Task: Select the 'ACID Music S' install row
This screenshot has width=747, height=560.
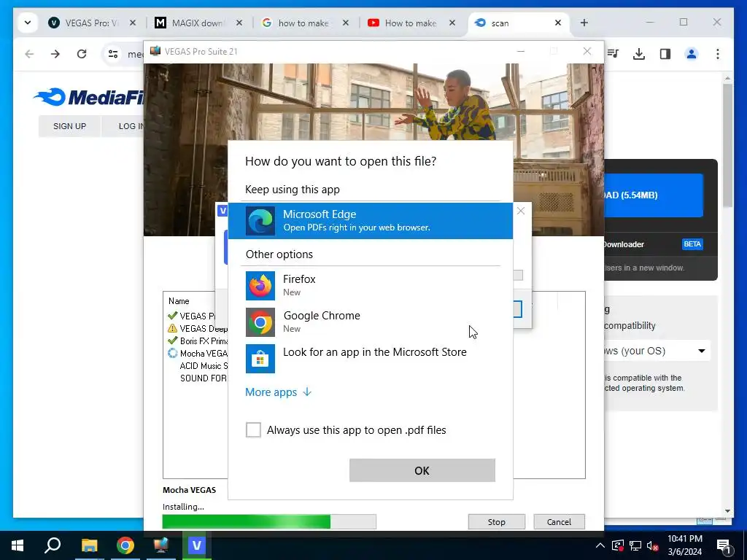Action: point(198,366)
